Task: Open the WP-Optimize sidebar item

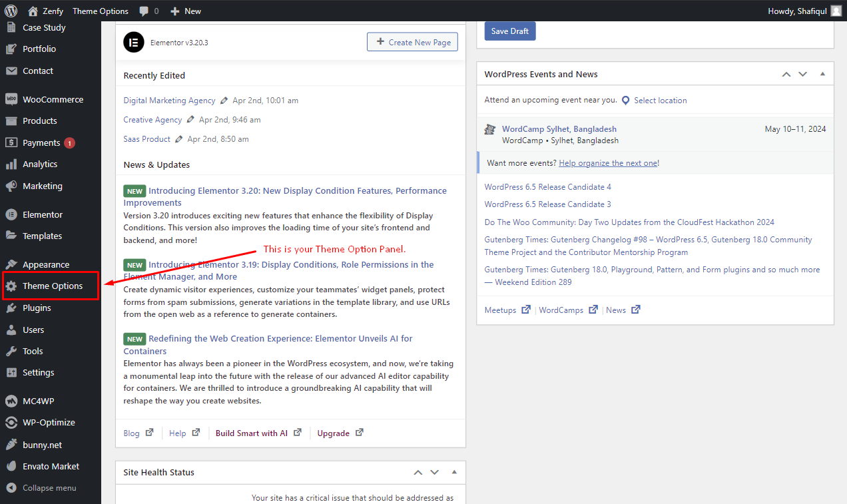Action: 51,422
